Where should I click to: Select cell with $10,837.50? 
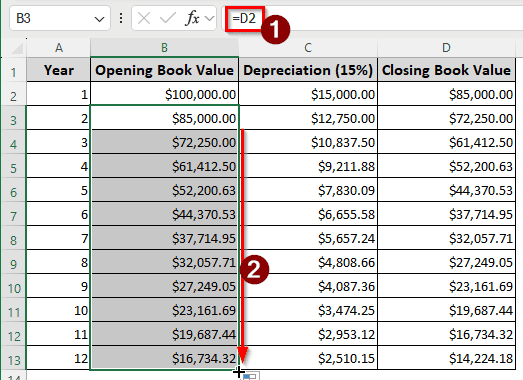pos(308,142)
